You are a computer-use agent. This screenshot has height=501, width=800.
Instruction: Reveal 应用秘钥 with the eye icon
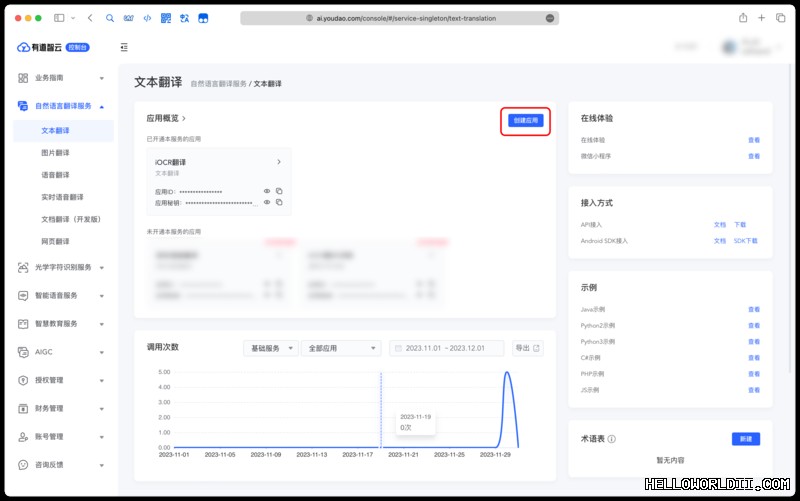(267, 202)
